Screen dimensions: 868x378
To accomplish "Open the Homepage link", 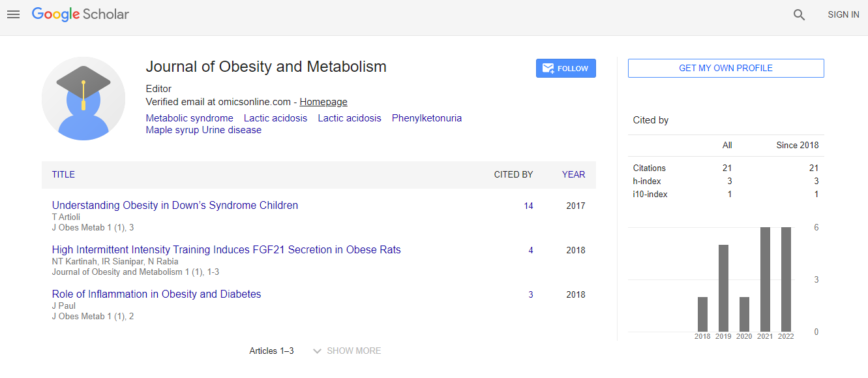I will click(x=323, y=102).
